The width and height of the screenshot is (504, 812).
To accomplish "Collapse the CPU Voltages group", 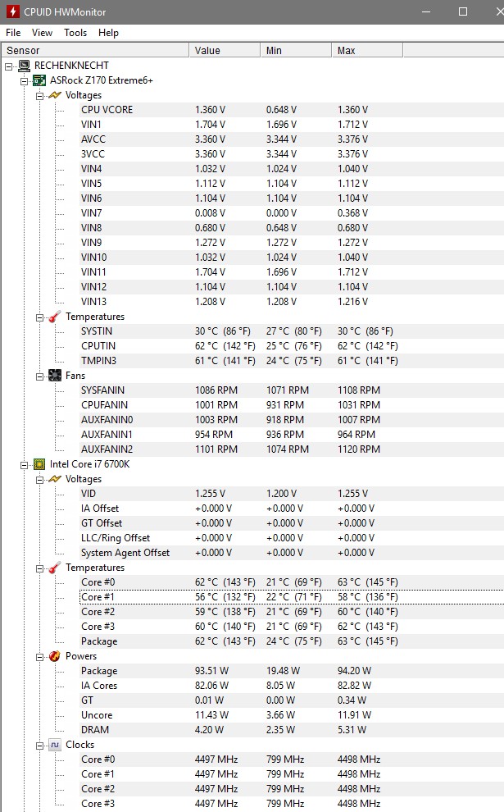I will (x=39, y=480).
